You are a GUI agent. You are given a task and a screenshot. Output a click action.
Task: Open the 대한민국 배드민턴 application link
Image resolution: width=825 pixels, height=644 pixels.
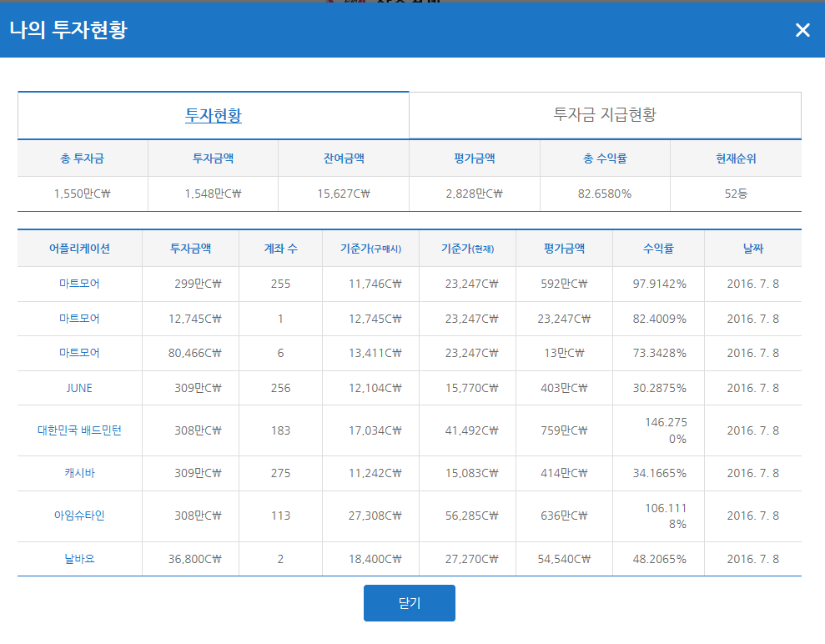click(x=79, y=430)
